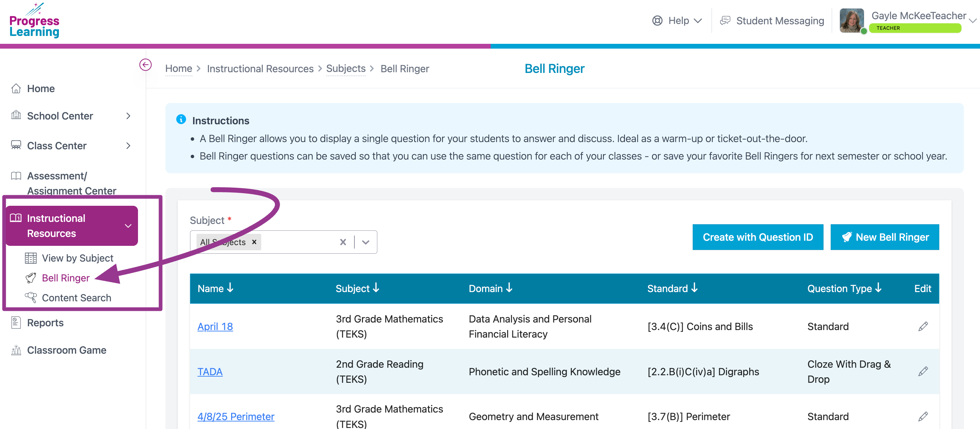The height and width of the screenshot is (429, 980).
Task: Expand Class Center chevron
Action: coord(128,146)
